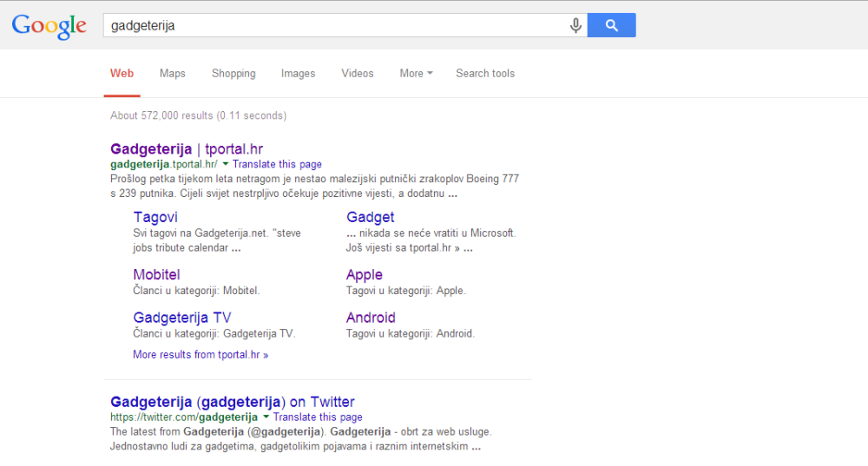The image size is (868, 466).
Task: Click the About 572,000 results text
Action: (198, 115)
